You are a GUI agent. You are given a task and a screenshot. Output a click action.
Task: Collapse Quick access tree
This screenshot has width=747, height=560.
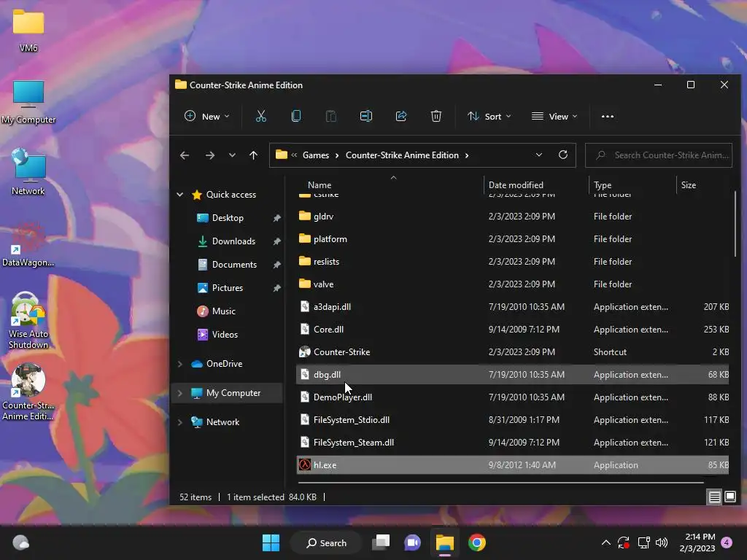[x=180, y=194]
